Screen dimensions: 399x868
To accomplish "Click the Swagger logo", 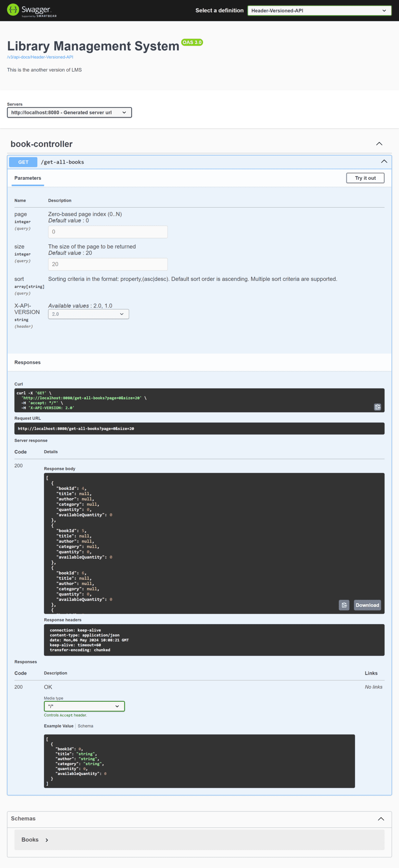I will click(32, 10).
